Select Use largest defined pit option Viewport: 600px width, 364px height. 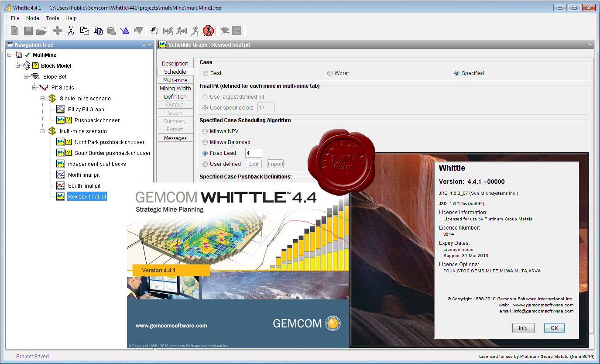point(206,97)
